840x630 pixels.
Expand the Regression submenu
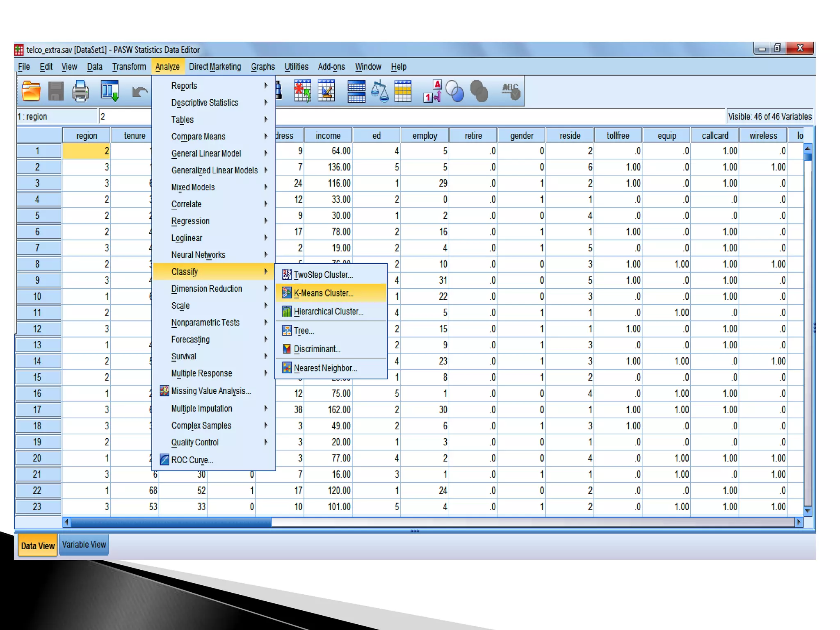190,221
